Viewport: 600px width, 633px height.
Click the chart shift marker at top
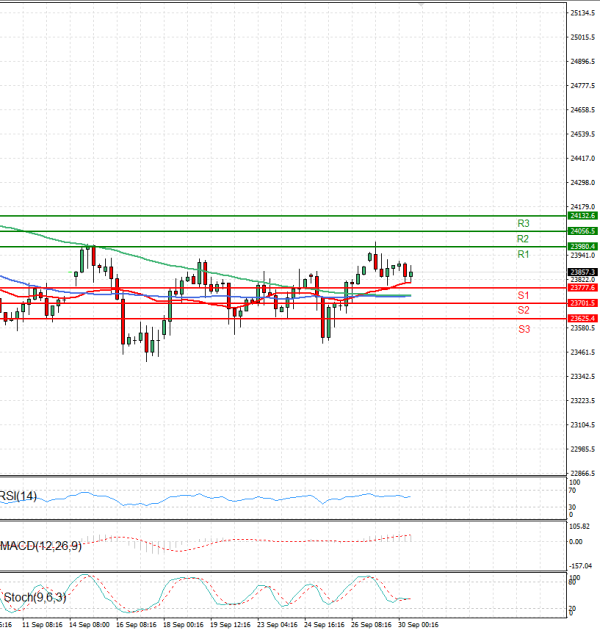click(x=421, y=5)
